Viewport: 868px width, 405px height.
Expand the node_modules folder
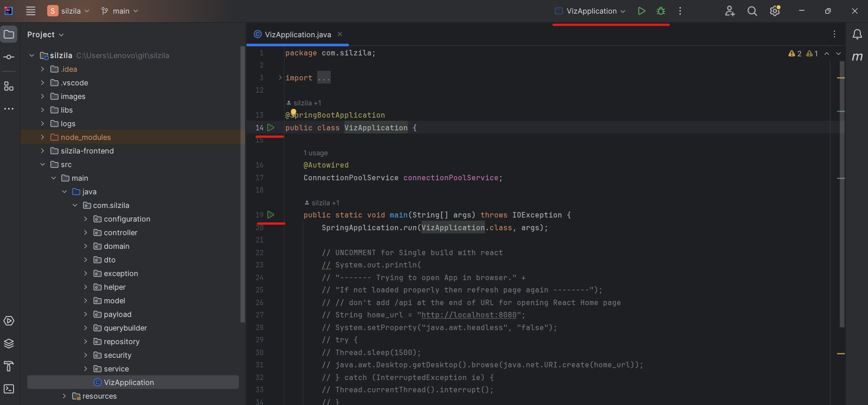pos(43,137)
